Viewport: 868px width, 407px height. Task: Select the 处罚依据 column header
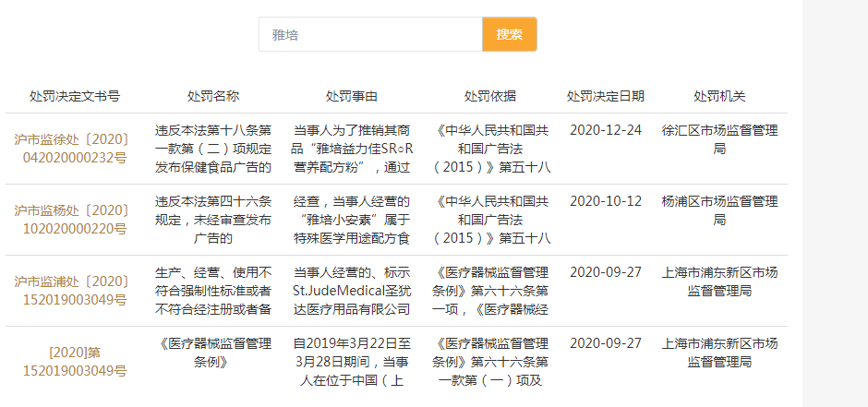[490, 96]
